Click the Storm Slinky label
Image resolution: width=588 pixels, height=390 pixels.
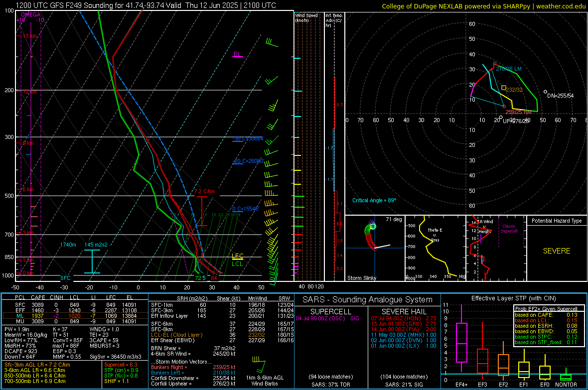pyautogui.click(x=361, y=278)
